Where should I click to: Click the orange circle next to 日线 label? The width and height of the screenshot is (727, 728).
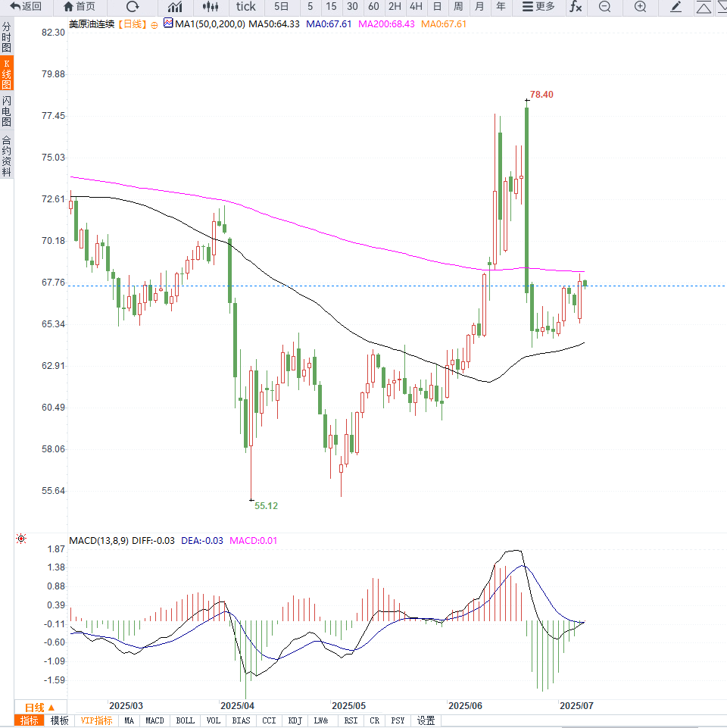tap(154, 24)
